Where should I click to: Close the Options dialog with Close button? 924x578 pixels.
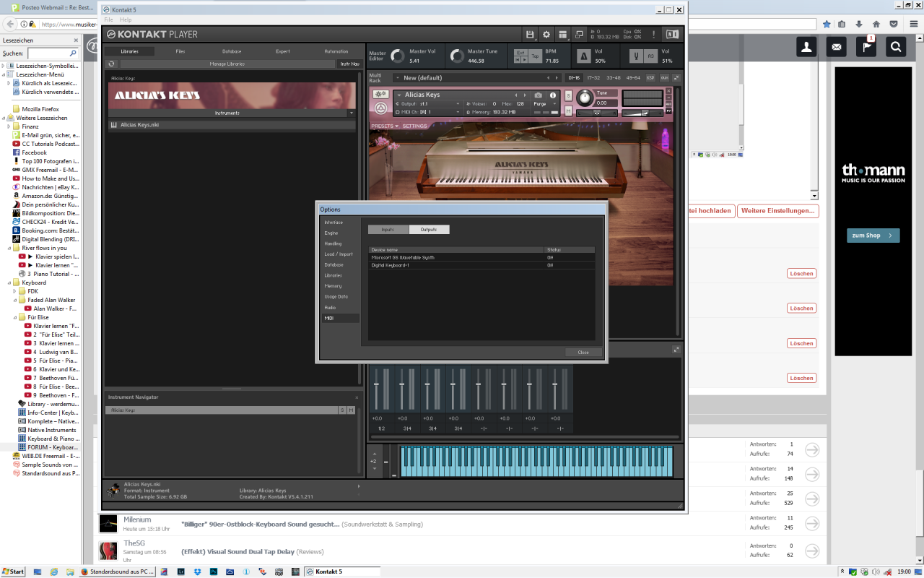pyautogui.click(x=583, y=353)
